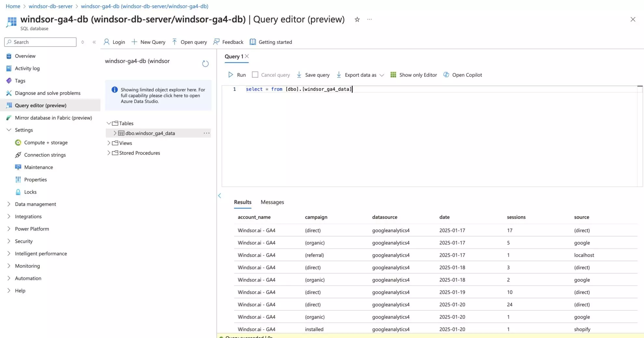Image resolution: width=644 pixels, height=338 pixels.
Task: Sort by the sessions column header
Action: (516, 217)
